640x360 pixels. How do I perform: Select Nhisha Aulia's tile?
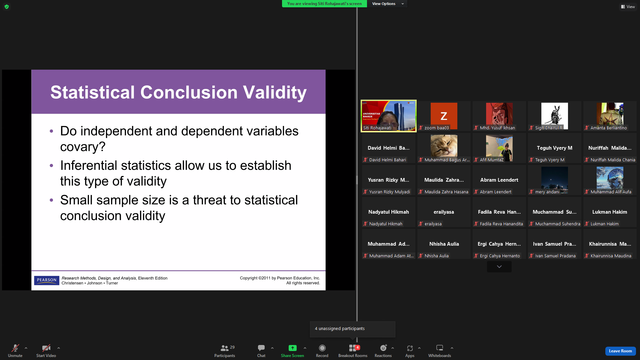tap(444, 244)
